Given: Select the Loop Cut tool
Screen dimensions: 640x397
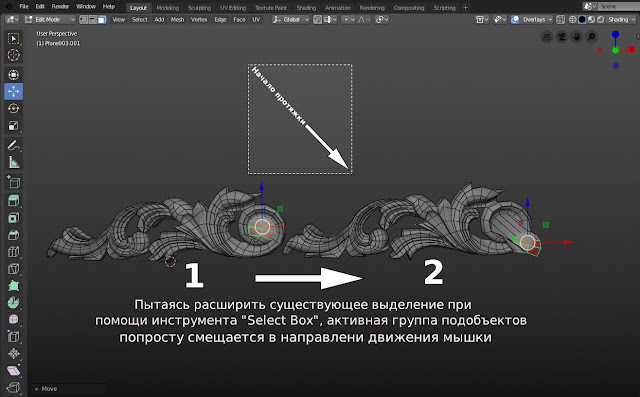Looking at the screenshot, I should pyautogui.click(x=13, y=252).
